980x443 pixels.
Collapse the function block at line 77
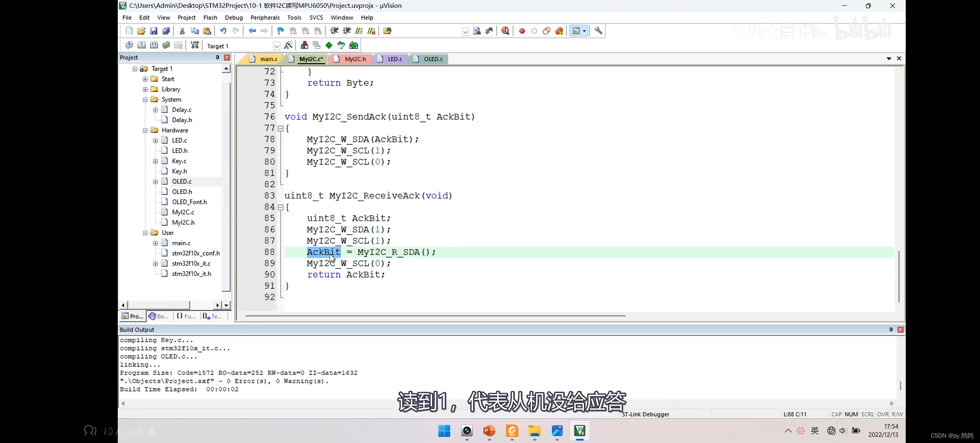(x=281, y=128)
